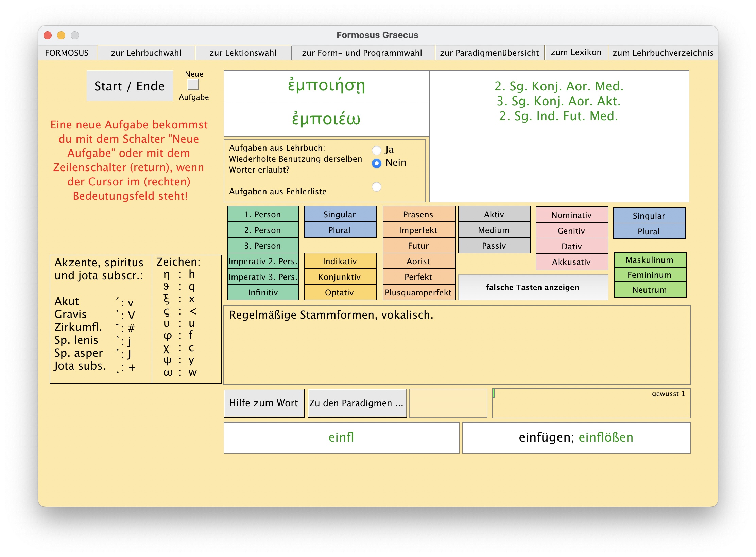Click the left meaning input field
Screen dimensions: 756x557
click(341, 437)
